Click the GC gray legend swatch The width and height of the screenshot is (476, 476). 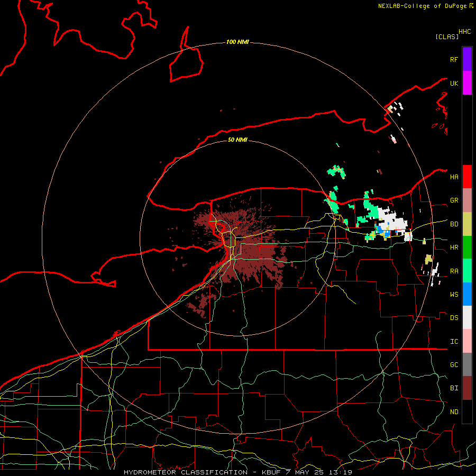(467, 364)
